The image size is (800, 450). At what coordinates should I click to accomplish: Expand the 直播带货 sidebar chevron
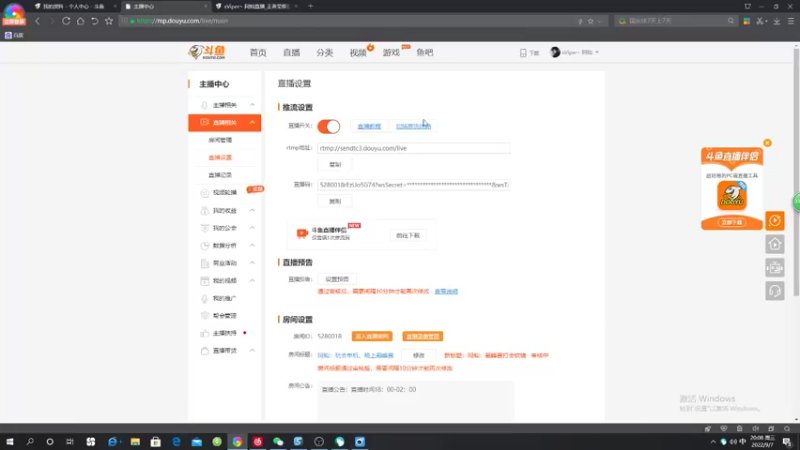(252, 351)
